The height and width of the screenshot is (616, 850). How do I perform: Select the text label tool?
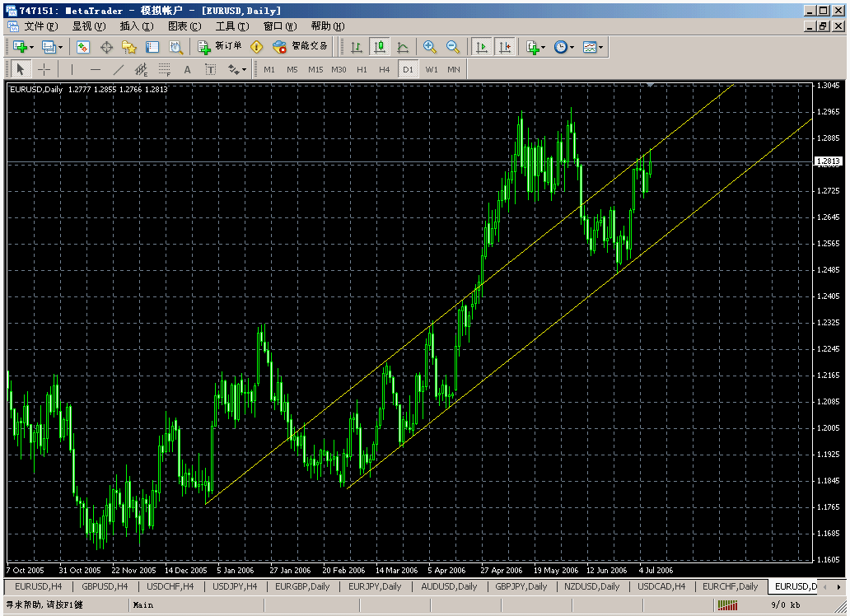click(210, 69)
